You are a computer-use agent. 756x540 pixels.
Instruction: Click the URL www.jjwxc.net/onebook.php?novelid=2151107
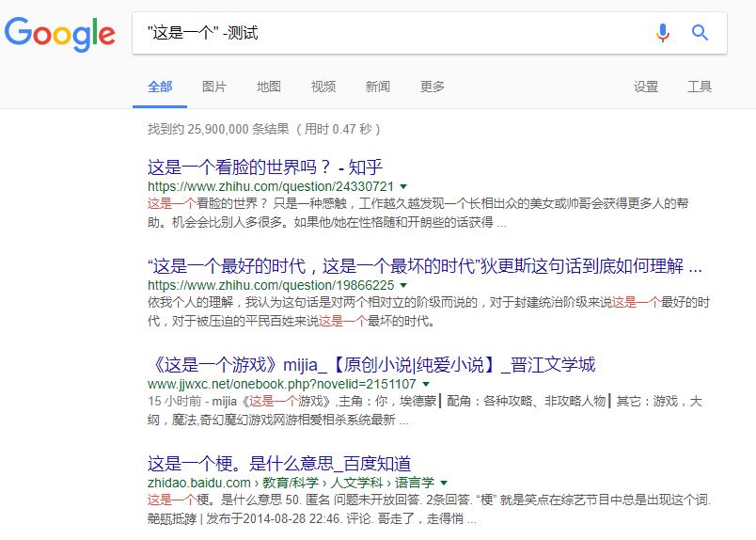point(281,384)
